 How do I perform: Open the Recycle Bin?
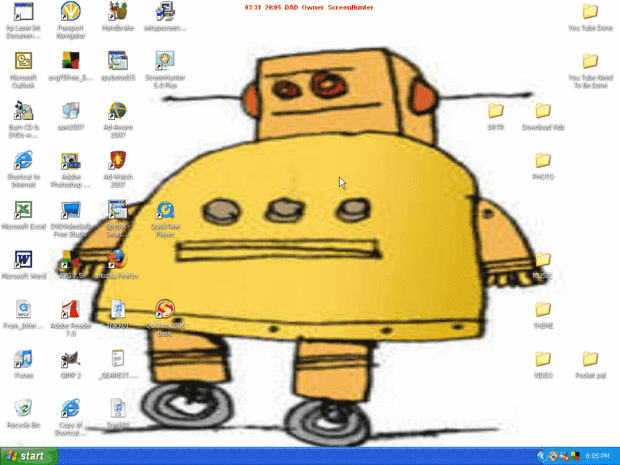[23, 409]
